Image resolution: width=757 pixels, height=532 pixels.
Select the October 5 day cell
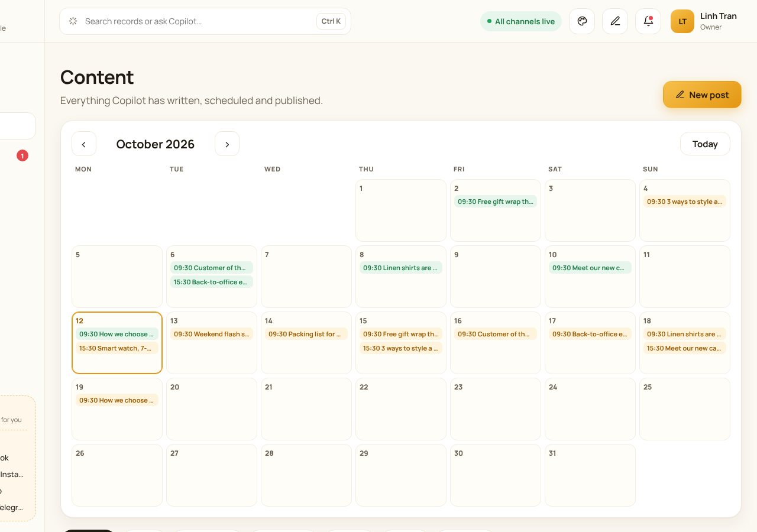tap(117, 277)
